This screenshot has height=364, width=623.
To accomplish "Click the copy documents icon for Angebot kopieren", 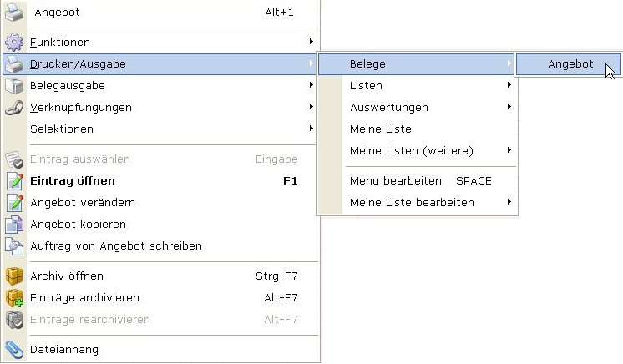I will (x=15, y=224).
